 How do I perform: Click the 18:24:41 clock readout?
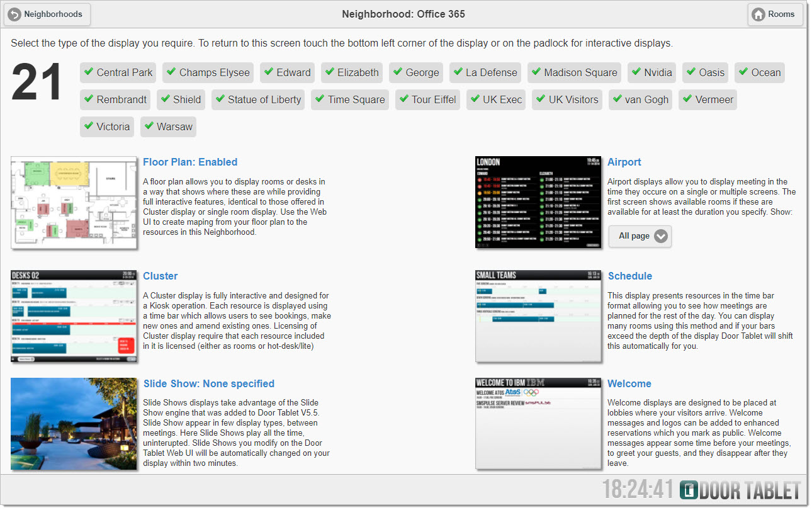coord(638,490)
